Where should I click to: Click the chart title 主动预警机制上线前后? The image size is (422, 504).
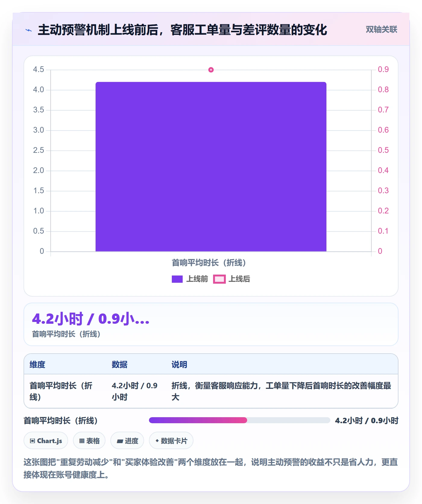point(182,30)
